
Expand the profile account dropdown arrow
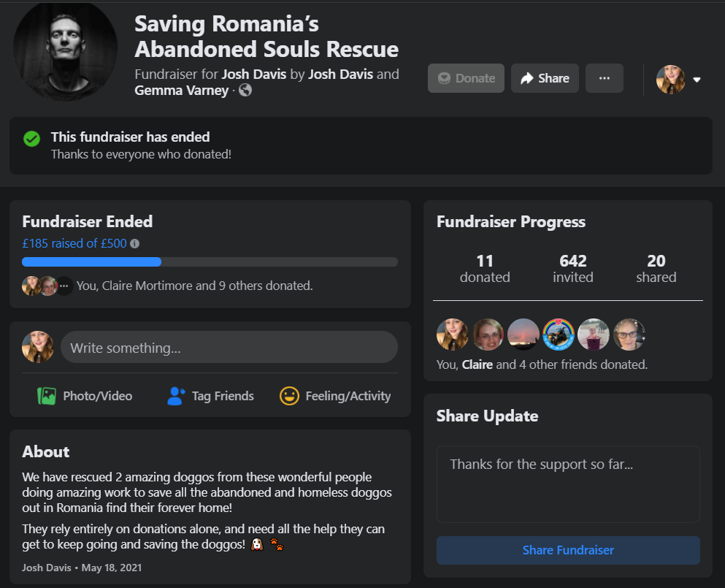tap(697, 80)
